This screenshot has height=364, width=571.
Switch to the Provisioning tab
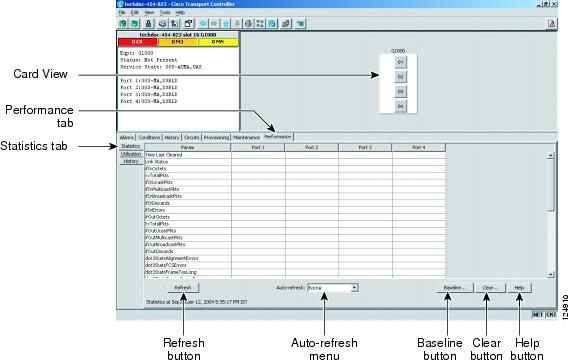(216, 138)
